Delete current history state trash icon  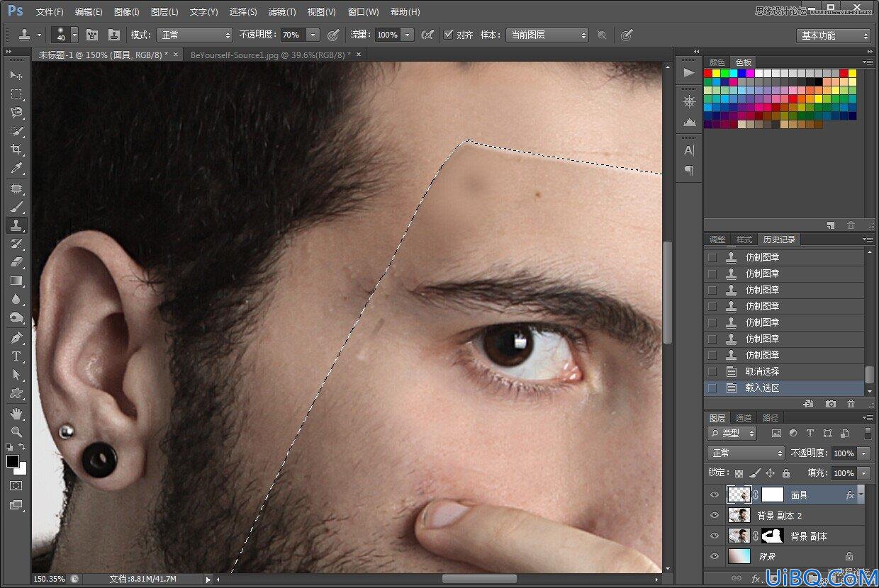[x=851, y=404]
